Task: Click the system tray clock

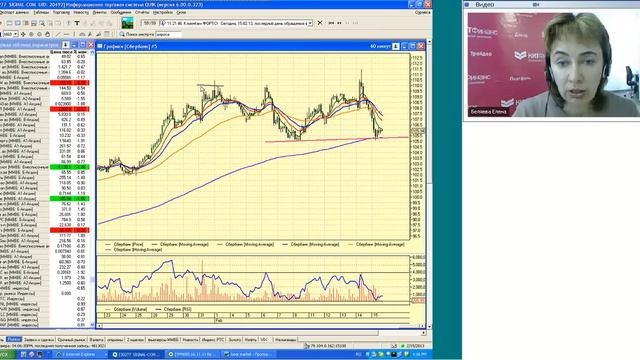Action: click(x=420, y=354)
